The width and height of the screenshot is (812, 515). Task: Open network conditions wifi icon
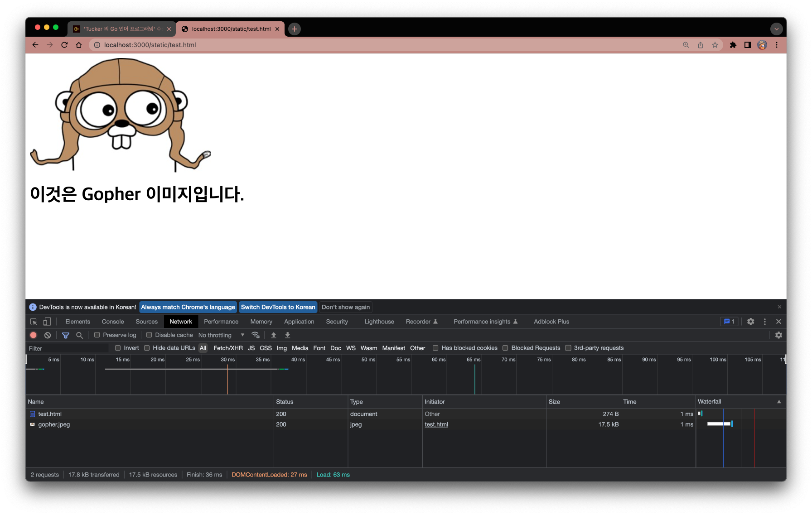click(x=256, y=335)
